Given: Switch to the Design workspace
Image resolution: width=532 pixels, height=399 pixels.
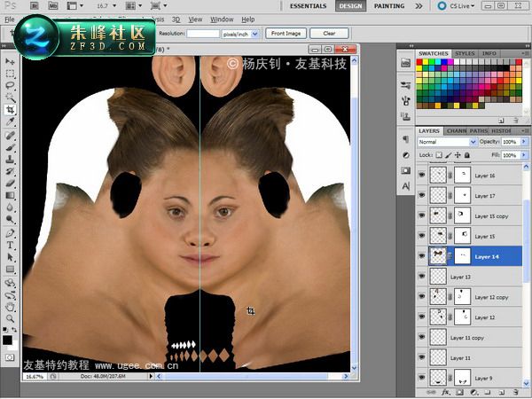Looking at the screenshot, I should [350, 6].
